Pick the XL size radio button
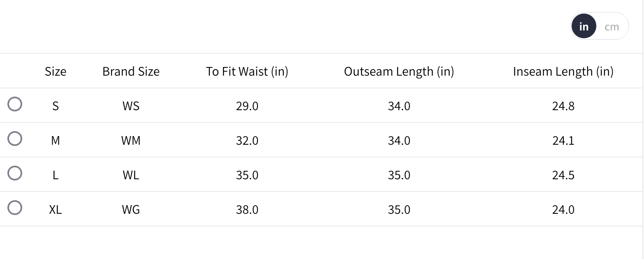The height and width of the screenshot is (259, 644). click(x=15, y=208)
